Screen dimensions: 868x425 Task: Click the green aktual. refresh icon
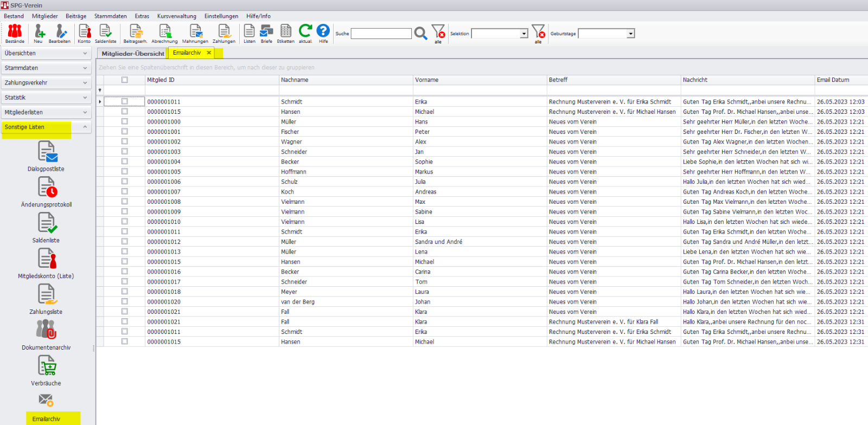305,33
